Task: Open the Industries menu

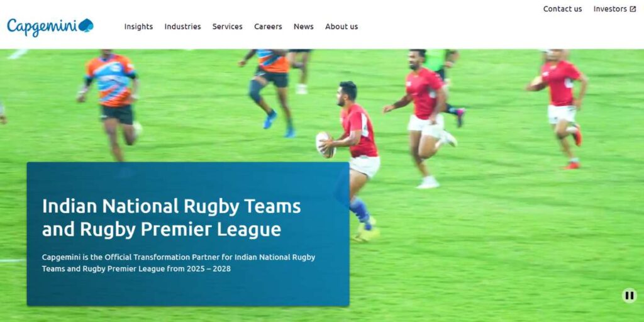Action: [183, 26]
